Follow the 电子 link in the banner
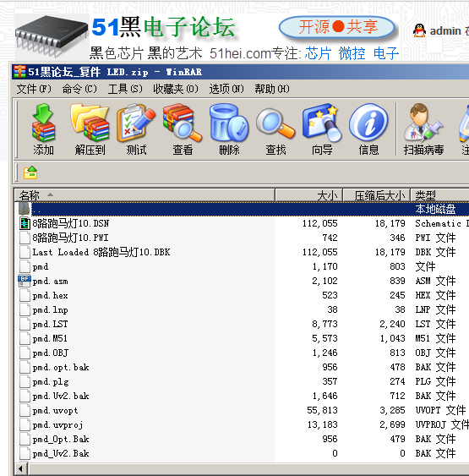The image size is (469, 476). point(386,53)
